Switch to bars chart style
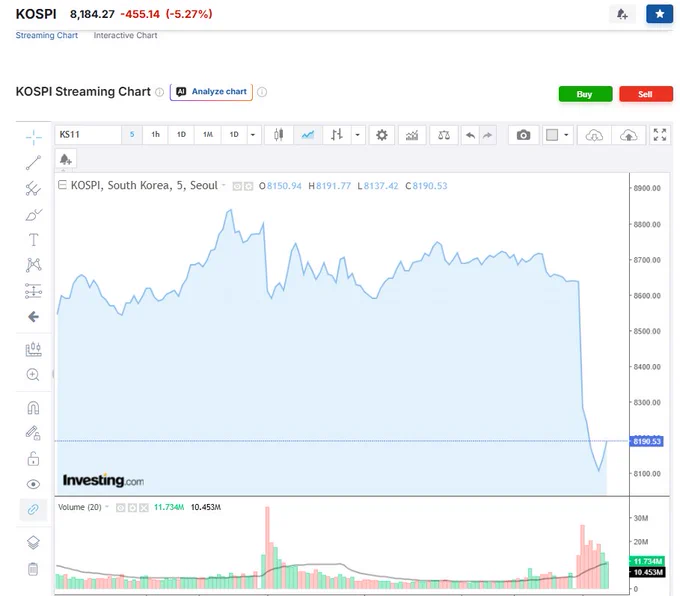 point(337,134)
